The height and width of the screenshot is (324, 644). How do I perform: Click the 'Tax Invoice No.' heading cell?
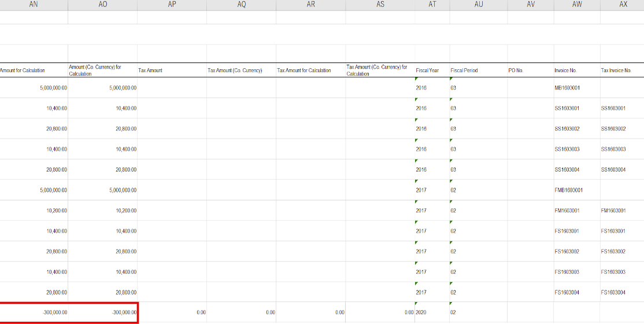[622, 70]
